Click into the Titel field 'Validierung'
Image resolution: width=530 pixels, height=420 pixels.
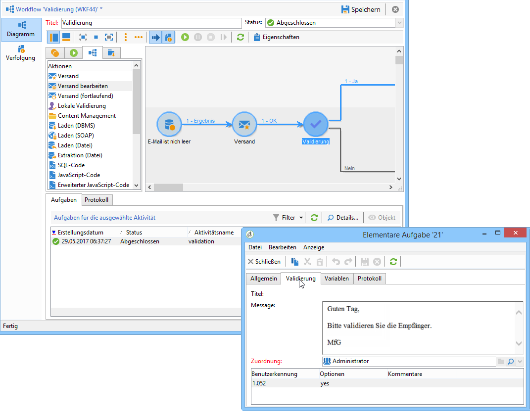click(151, 23)
